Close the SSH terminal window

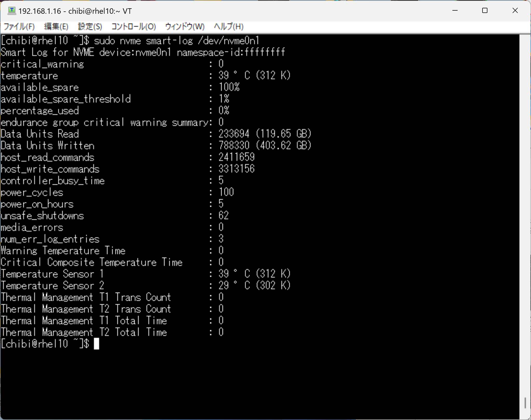(515, 11)
